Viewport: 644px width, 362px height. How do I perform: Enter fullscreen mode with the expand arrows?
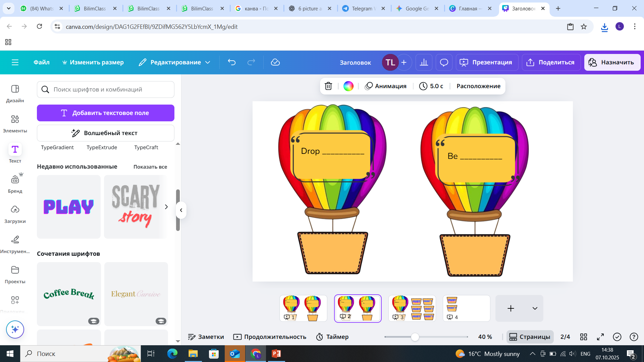pos(600,337)
